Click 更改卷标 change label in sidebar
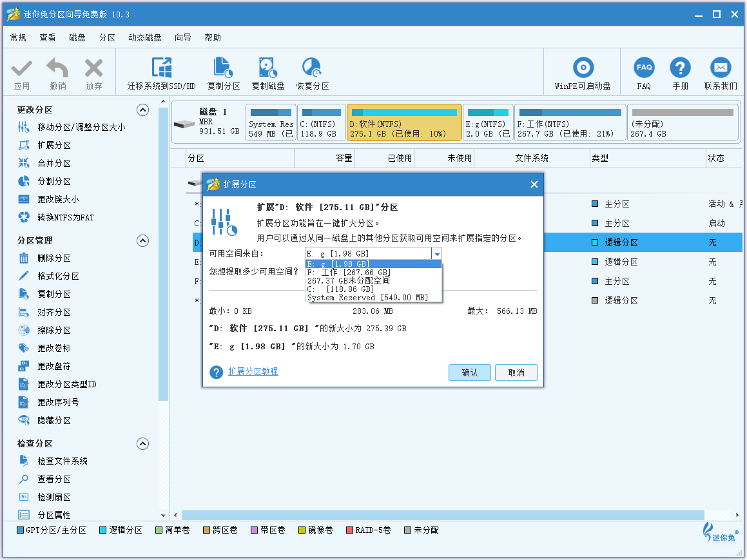Image resolution: width=747 pixels, height=560 pixels. coord(44,348)
